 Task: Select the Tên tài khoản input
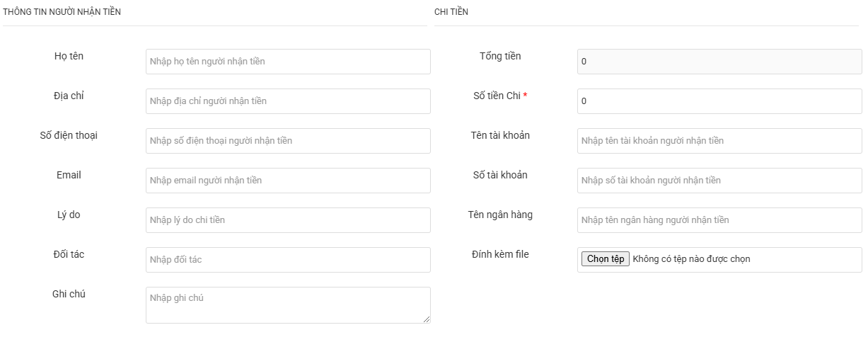click(x=719, y=141)
